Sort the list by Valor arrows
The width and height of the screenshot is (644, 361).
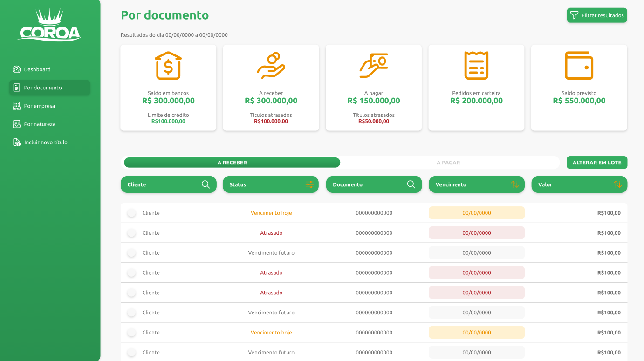[617, 184]
